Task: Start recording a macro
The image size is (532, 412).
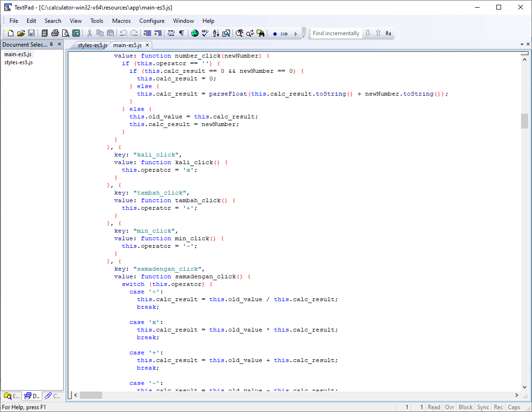Action: [275, 34]
